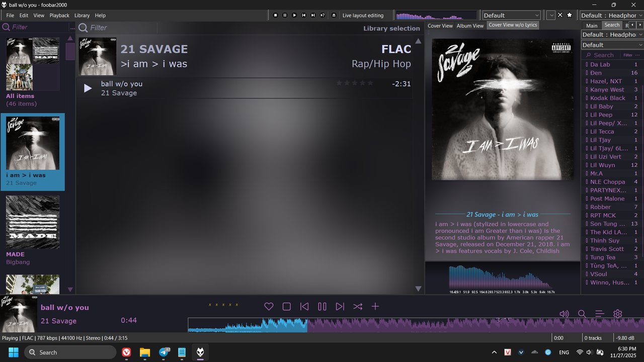Click the small yellow rating stars in the bottom bar

[223, 305]
